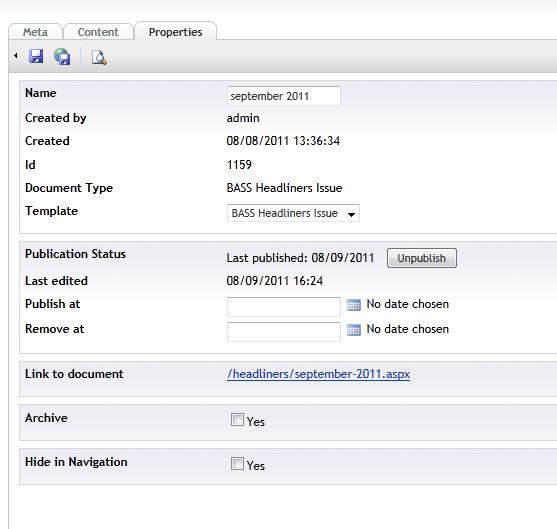
Task: Focus the Name text field
Action: point(284,96)
